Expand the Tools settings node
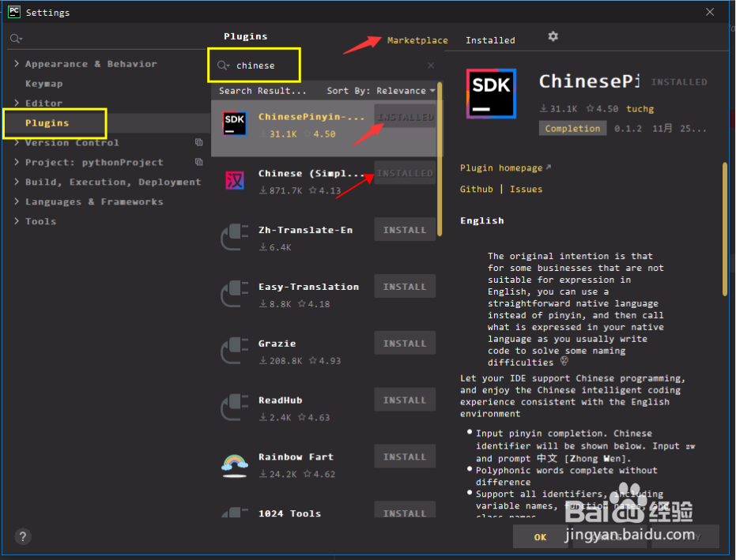Image resolution: width=736 pixels, height=560 pixels. [17, 221]
